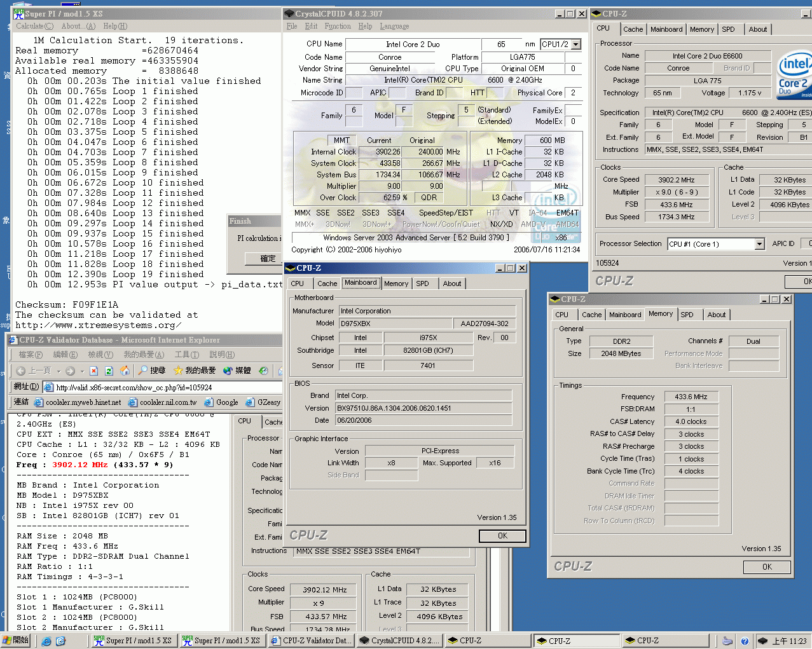Open Function menu in CrystalCPUID

pos(338,26)
